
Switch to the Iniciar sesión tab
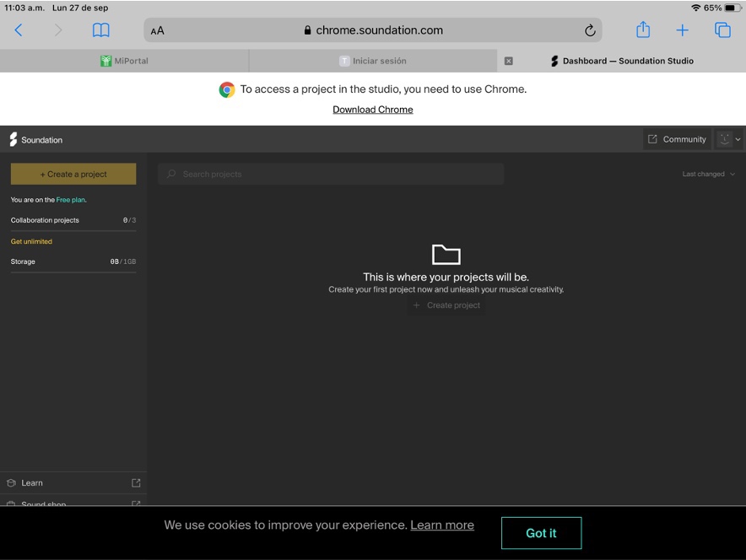tap(372, 61)
